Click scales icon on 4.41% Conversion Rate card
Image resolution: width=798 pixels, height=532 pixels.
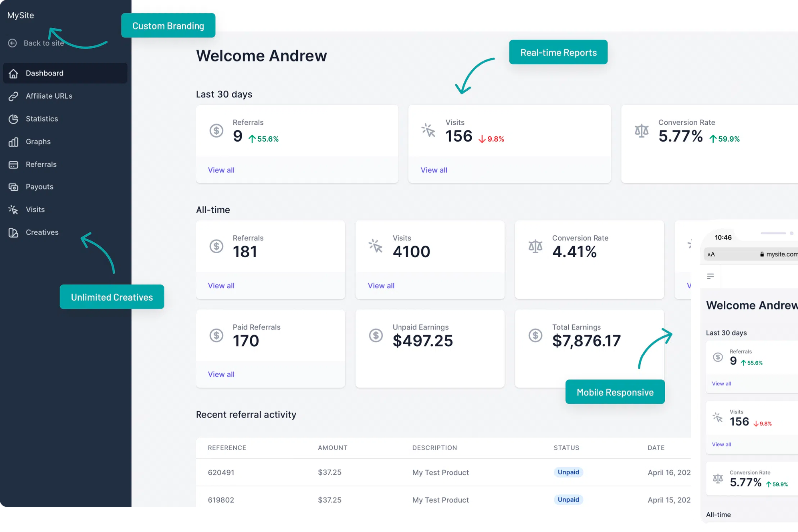(535, 246)
